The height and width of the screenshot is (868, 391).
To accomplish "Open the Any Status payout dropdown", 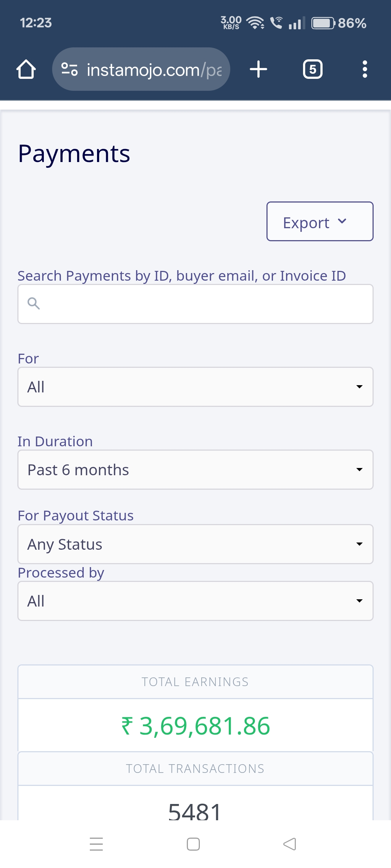I will coord(195,544).
